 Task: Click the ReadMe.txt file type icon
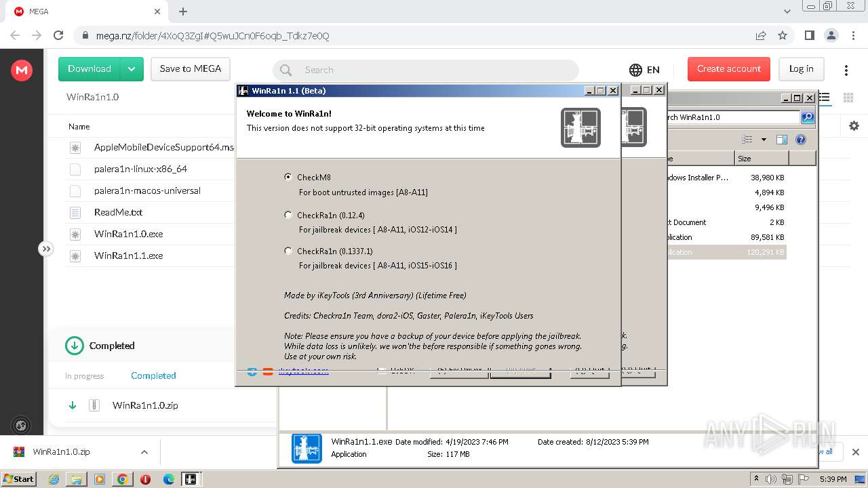point(75,213)
